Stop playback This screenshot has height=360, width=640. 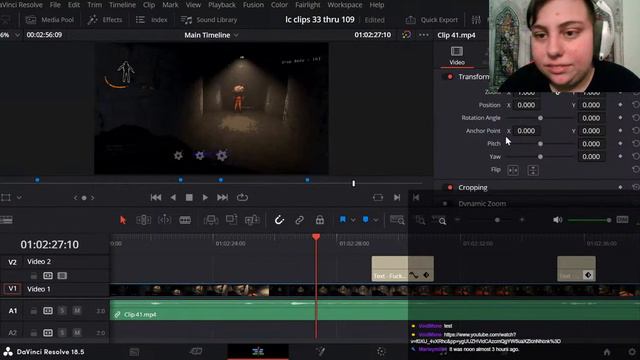[x=189, y=198]
